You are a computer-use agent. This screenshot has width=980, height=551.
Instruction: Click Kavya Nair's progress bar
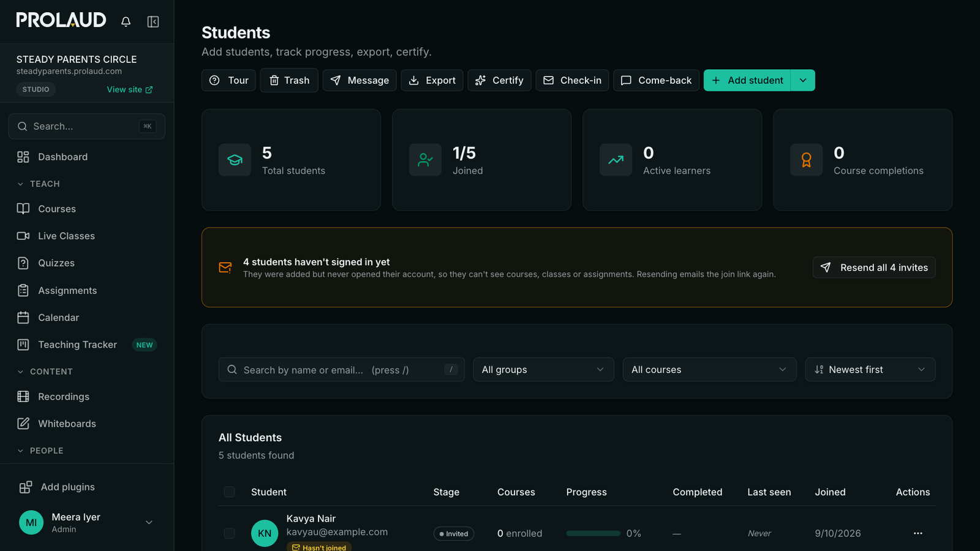593,533
